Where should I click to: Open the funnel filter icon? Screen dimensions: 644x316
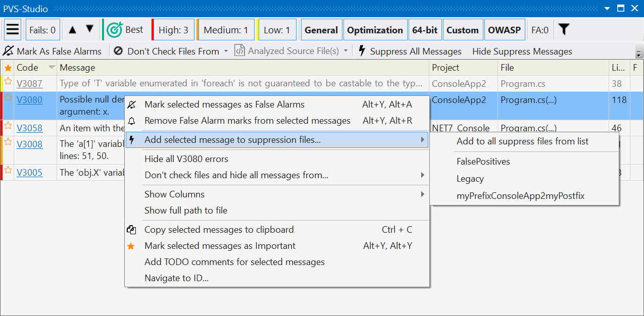[564, 30]
